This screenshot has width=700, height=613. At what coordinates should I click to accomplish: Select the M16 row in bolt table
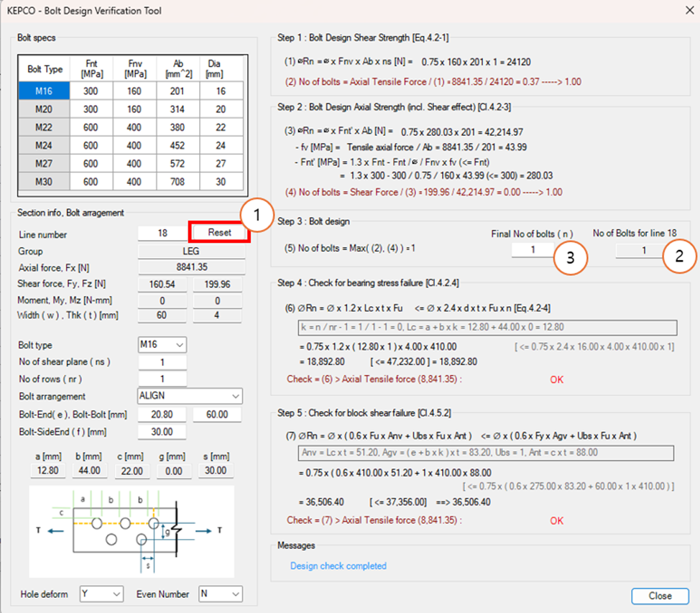tap(45, 91)
